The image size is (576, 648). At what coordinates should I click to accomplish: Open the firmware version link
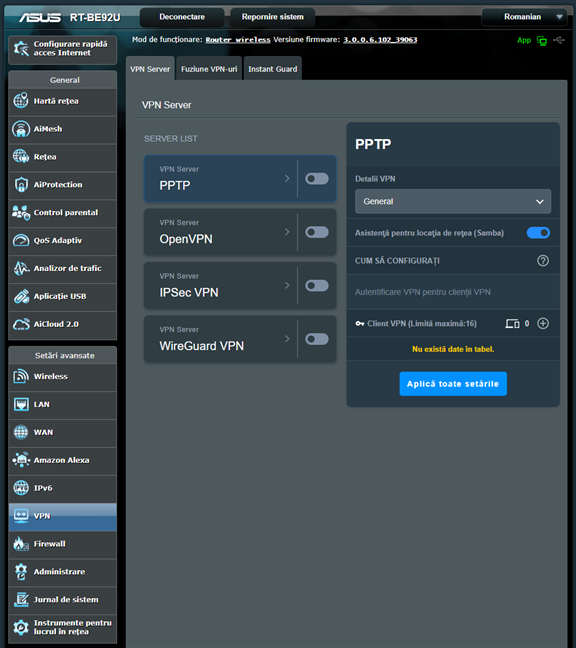380,40
